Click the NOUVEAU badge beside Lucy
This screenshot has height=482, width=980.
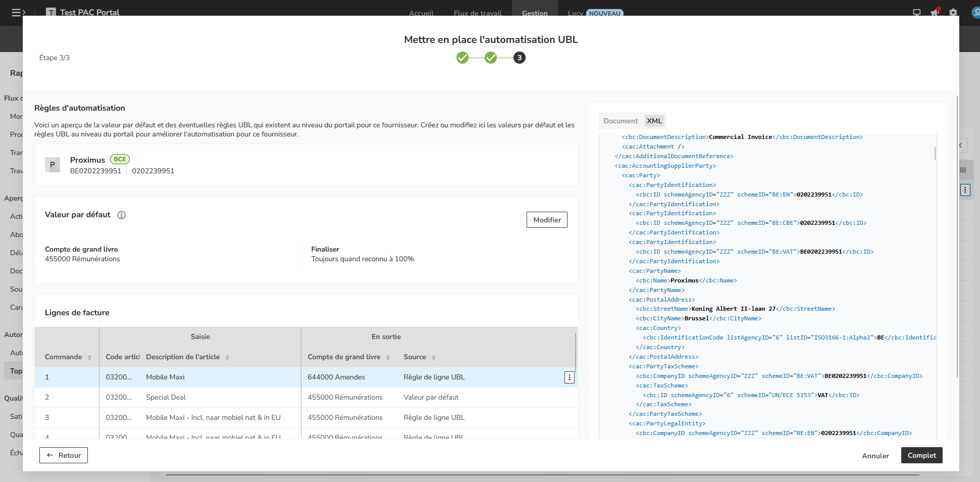[x=605, y=13]
